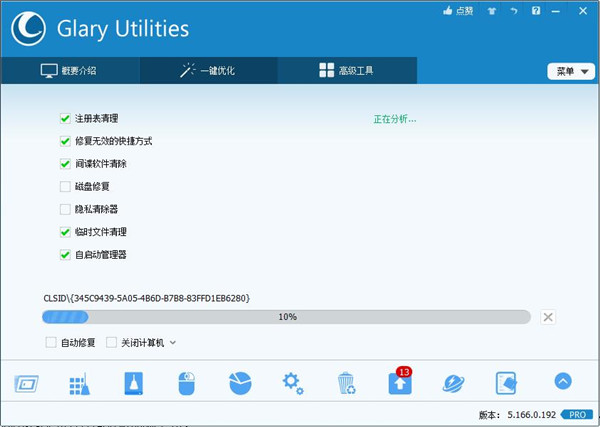The height and width of the screenshot is (427, 600).
Task: Open the planet browser assistant icon
Action: [453, 383]
